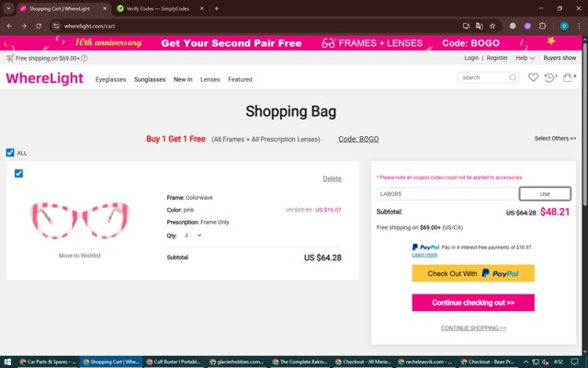Open the shopping bag icon in header
The height and width of the screenshot is (368, 588).
pos(568,77)
